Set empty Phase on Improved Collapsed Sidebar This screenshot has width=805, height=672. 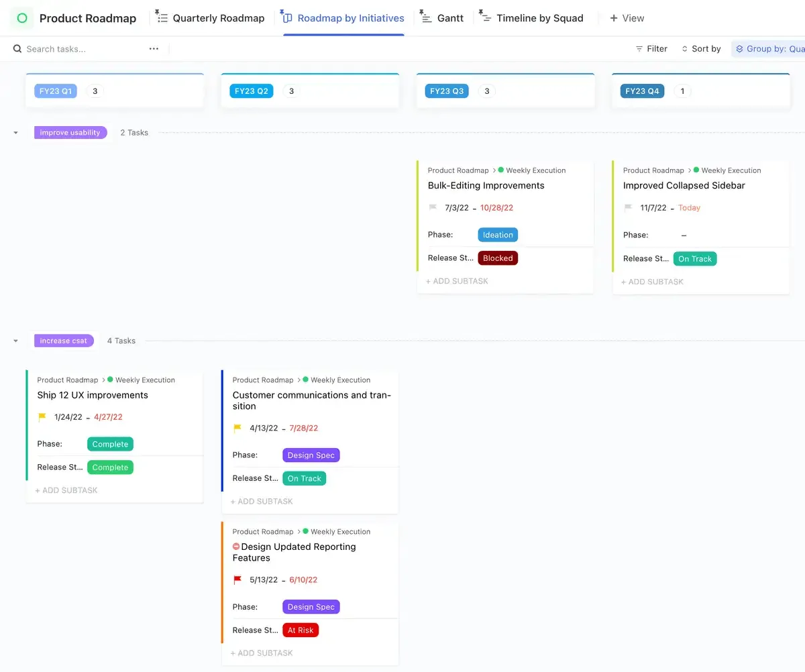(684, 235)
